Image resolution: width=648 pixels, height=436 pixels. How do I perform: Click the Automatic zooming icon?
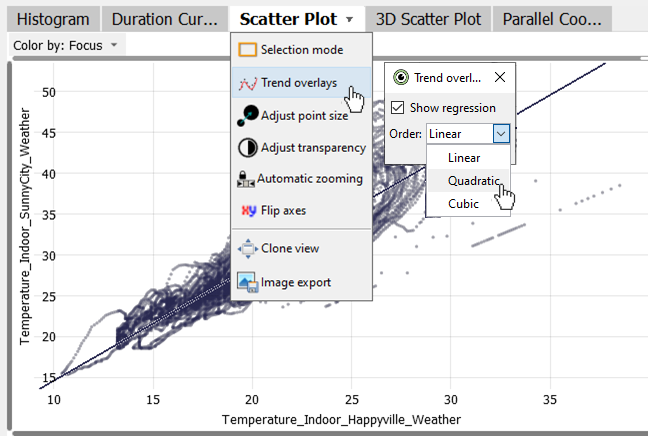click(x=246, y=180)
